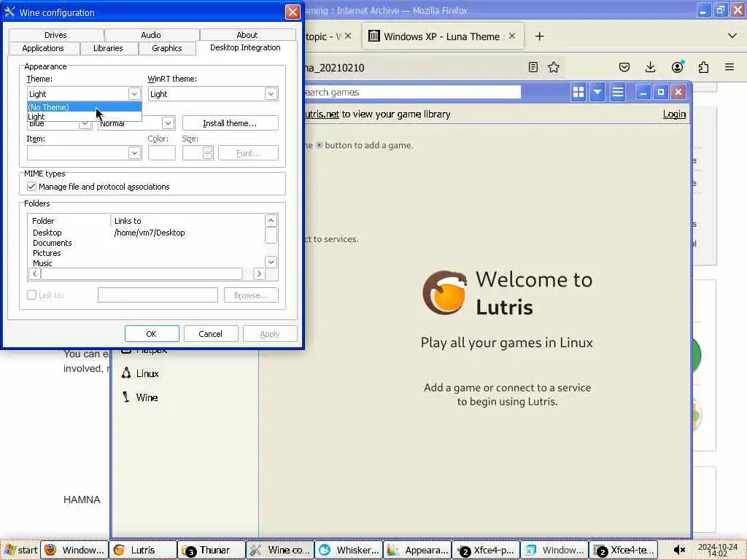The width and height of the screenshot is (747, 560).
Task: Click OK in Wine configuration
Action: [x=152, y=334]
